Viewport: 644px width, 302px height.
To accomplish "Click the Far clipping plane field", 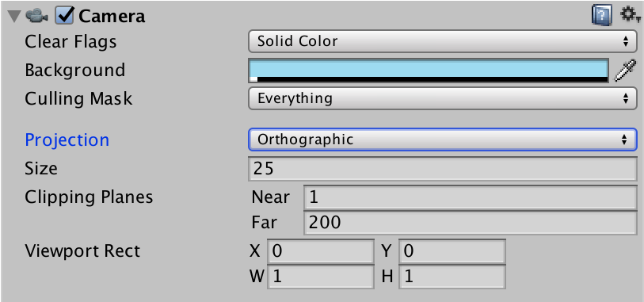I will (x=471, y=222).
